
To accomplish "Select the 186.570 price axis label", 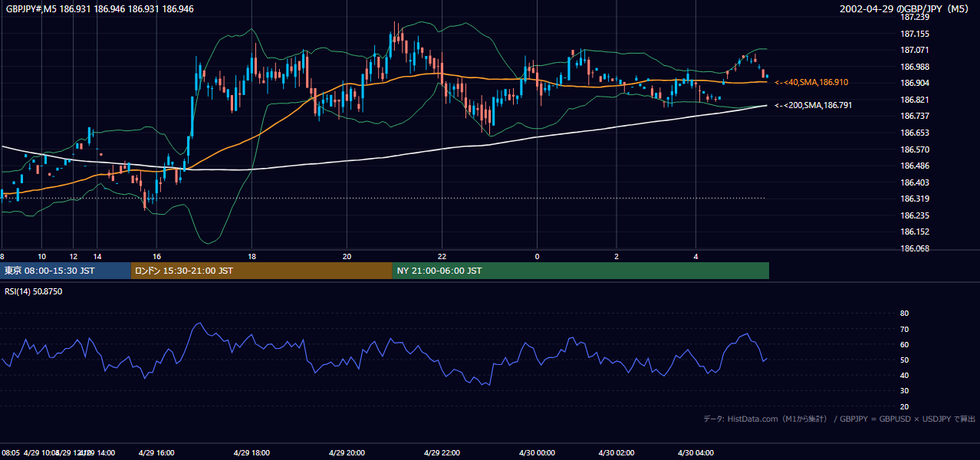I will (x=914, y=149).
